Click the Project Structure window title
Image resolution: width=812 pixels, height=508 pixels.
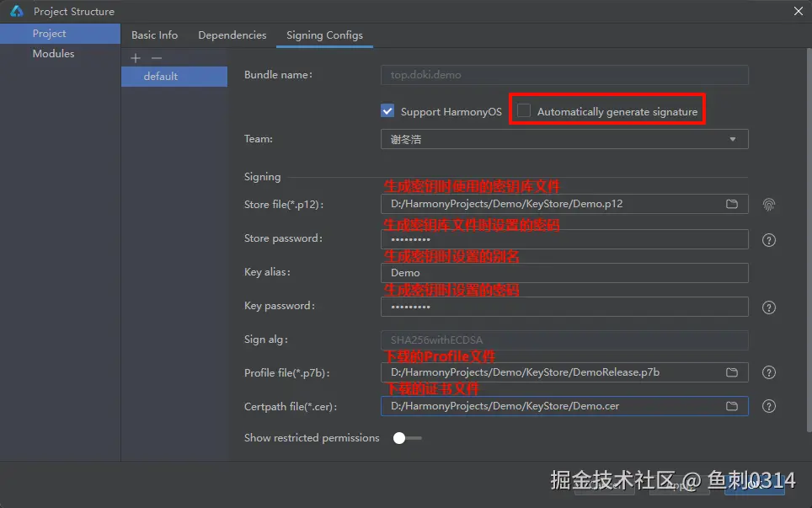coord(74,12)
